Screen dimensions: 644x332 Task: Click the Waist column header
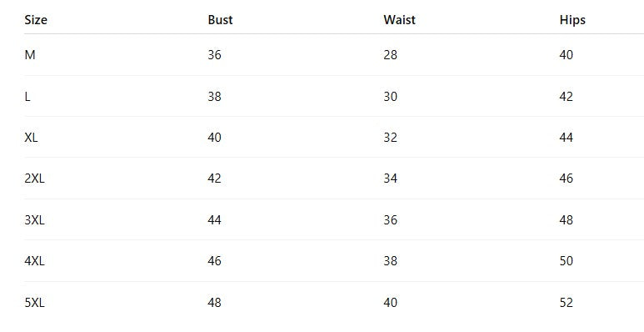pyautogui.click(x=399, y=20)
